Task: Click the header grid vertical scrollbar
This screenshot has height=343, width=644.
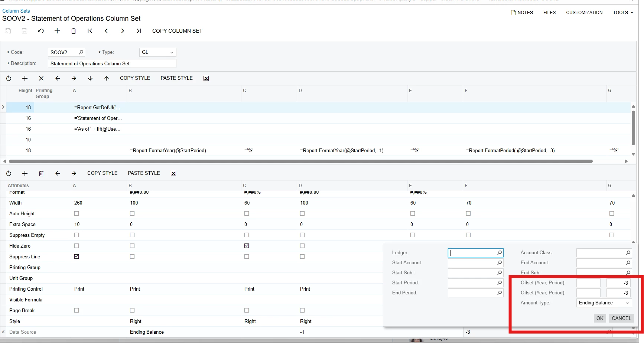Action: 633,128
